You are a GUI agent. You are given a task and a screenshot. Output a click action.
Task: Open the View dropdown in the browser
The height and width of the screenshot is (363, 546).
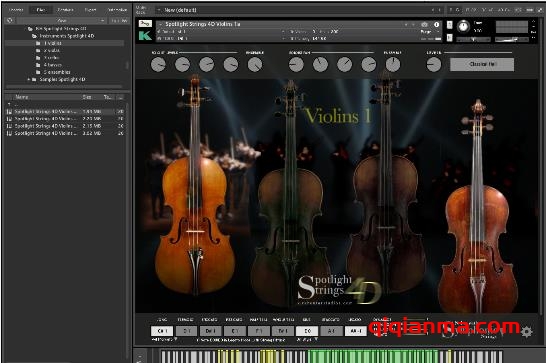[x=62, y=21]
